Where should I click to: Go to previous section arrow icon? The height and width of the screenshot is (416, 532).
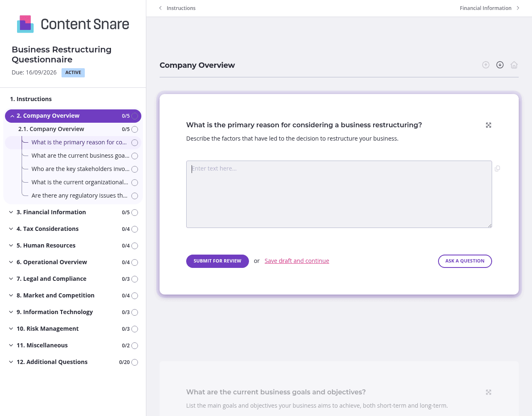[486, 65]
